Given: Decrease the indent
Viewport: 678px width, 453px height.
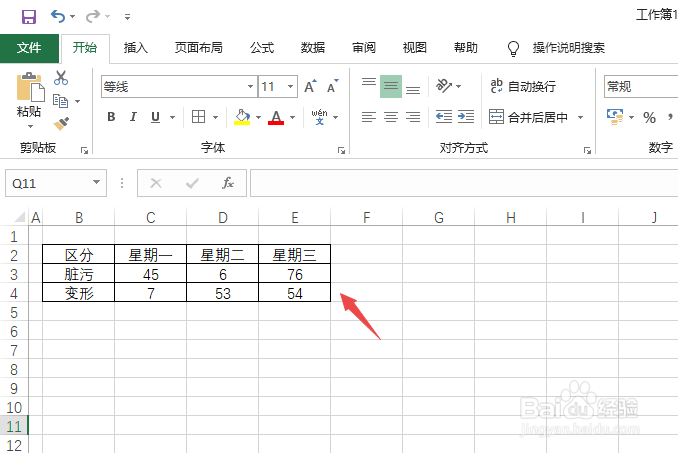Looking at the screenshot, I should click(x=444, y=117).
